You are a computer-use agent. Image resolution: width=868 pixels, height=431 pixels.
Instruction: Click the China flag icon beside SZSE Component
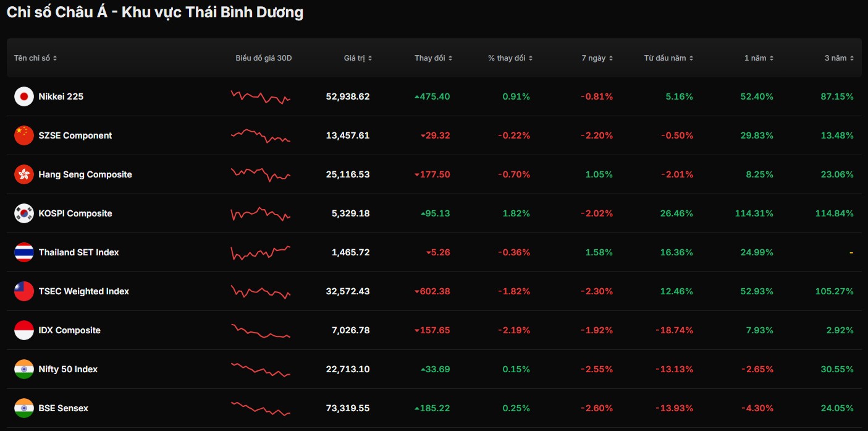point(24,135)
